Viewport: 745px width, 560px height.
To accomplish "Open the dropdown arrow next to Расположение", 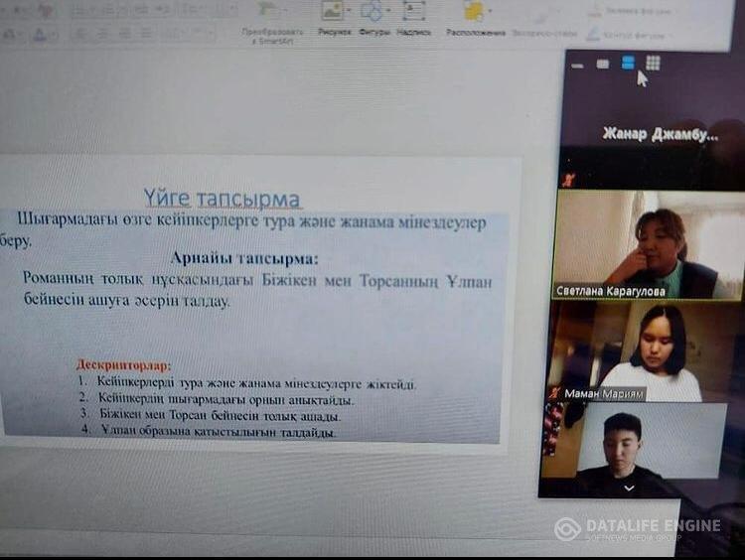I will [490, 12].
